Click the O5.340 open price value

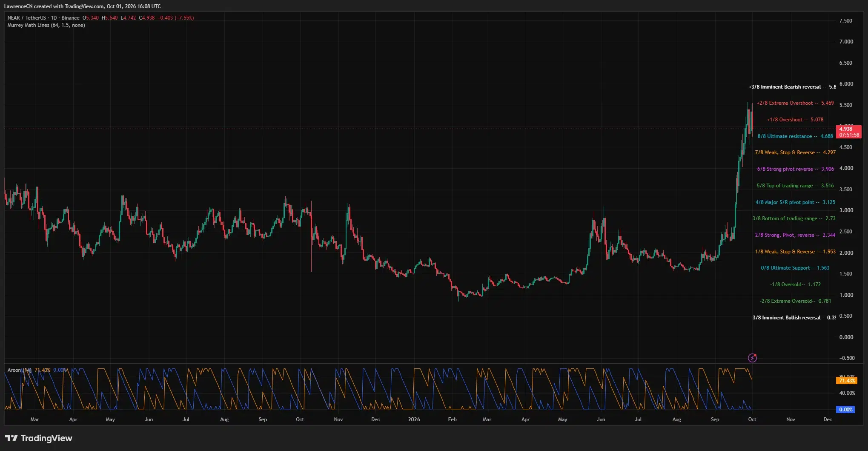[x=91, y=18]
